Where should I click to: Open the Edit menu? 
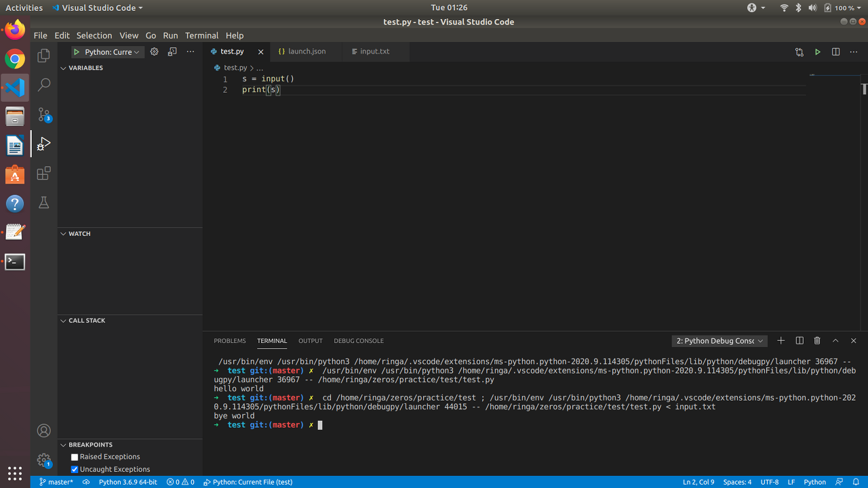click(62, 35)
